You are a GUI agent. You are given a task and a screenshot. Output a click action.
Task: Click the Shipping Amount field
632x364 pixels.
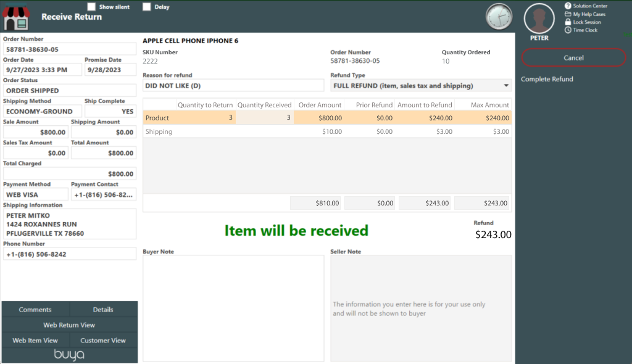(104, 132)
